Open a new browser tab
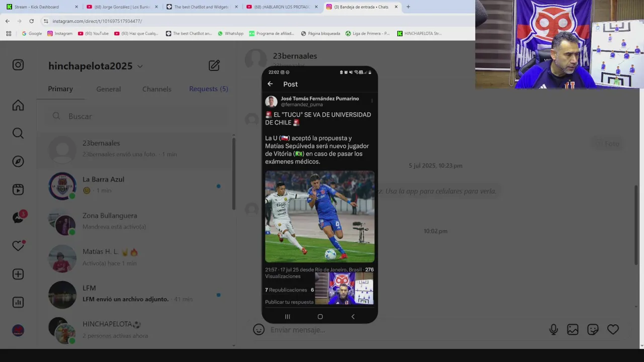Image resolution: width=644 pixels, height=362 pixels. (x=408, y=7)
